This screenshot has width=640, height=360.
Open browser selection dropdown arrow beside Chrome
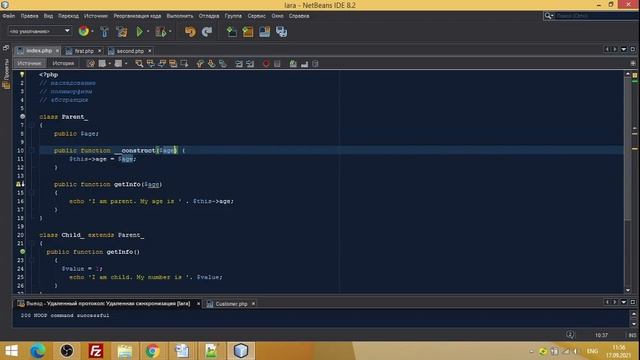[92, 31]
